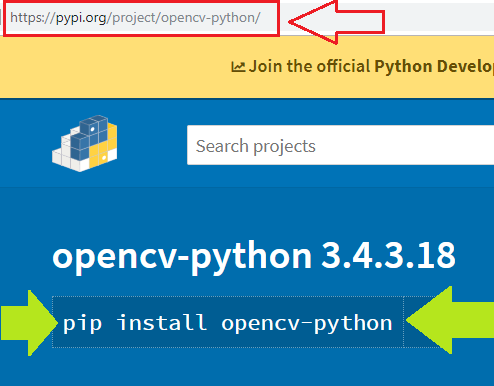494x386 pixels.
Task: Click the PyPI cube logo
Action: pos(85,143)
